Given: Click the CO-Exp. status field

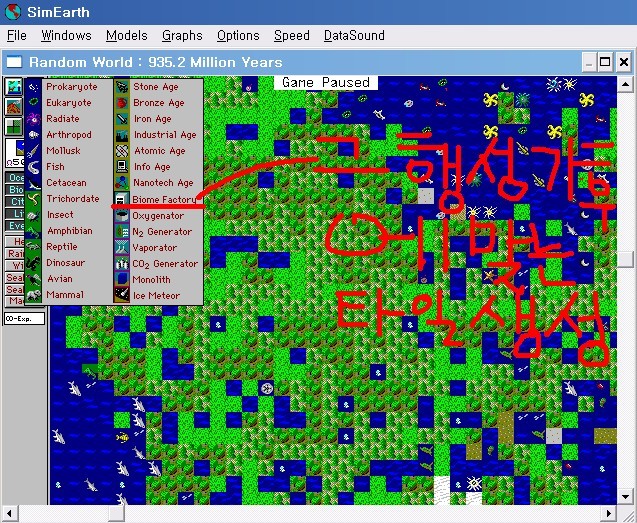Looking at the screenshot, I should point(24,319).
